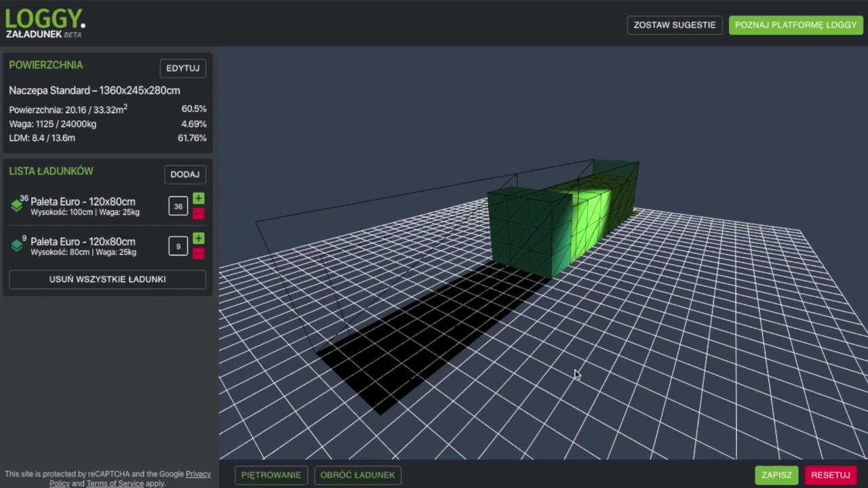
Task: Click Obróć ładunek to rotate load
Action: click(357, 475)
